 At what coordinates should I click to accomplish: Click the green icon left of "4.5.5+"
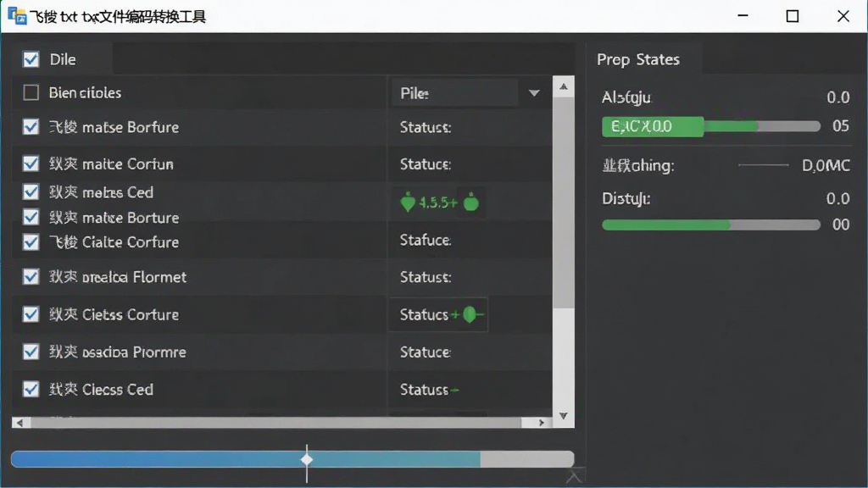pos(408,202)
